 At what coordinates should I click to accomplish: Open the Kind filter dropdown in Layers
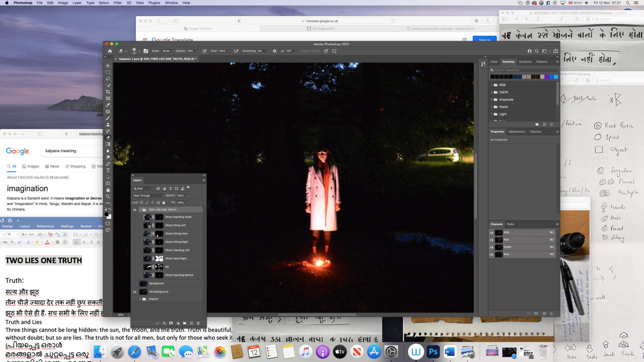coord(143,189)
